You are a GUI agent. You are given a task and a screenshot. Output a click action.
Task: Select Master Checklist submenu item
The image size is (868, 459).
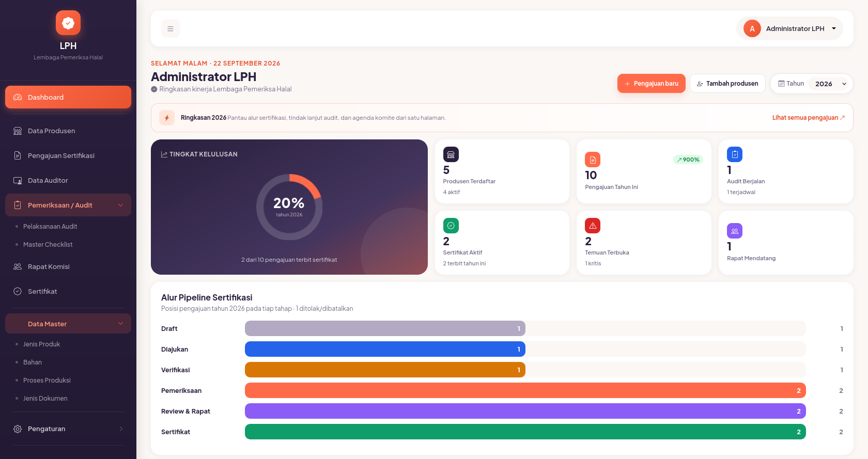click(48, 244)
